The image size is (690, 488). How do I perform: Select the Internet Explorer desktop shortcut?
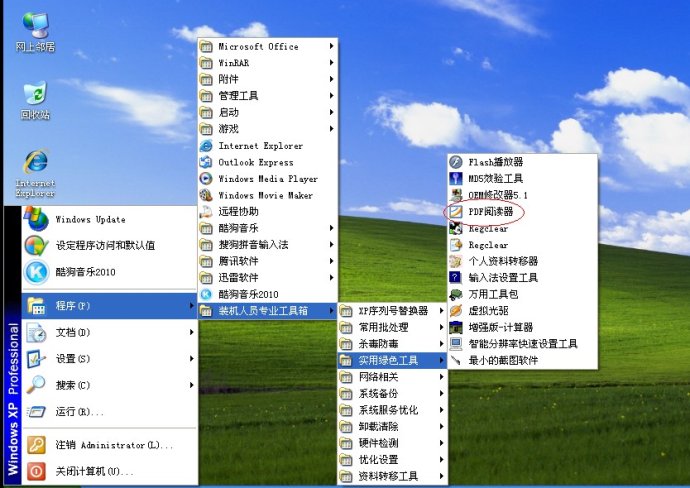coord(35,174)
